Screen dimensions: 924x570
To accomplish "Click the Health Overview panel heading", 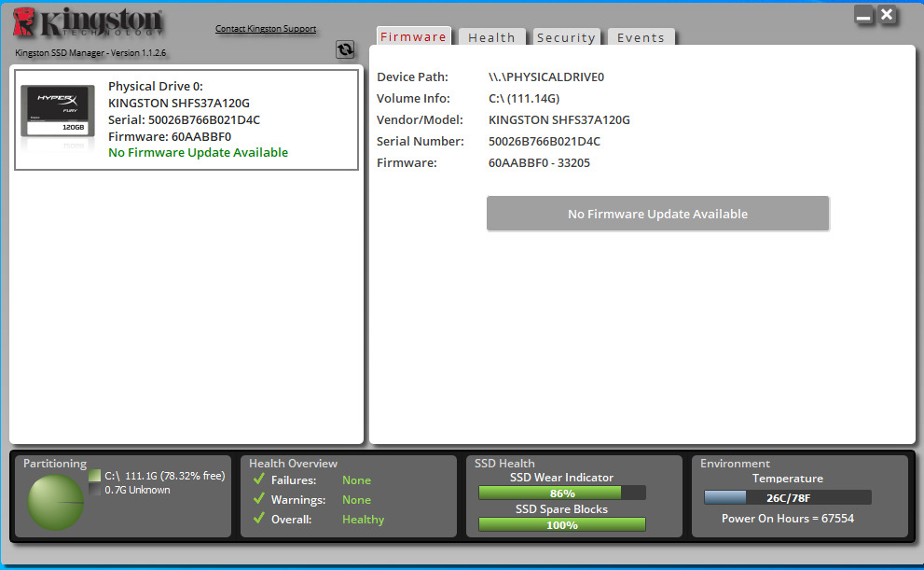I will pos(293,464).
